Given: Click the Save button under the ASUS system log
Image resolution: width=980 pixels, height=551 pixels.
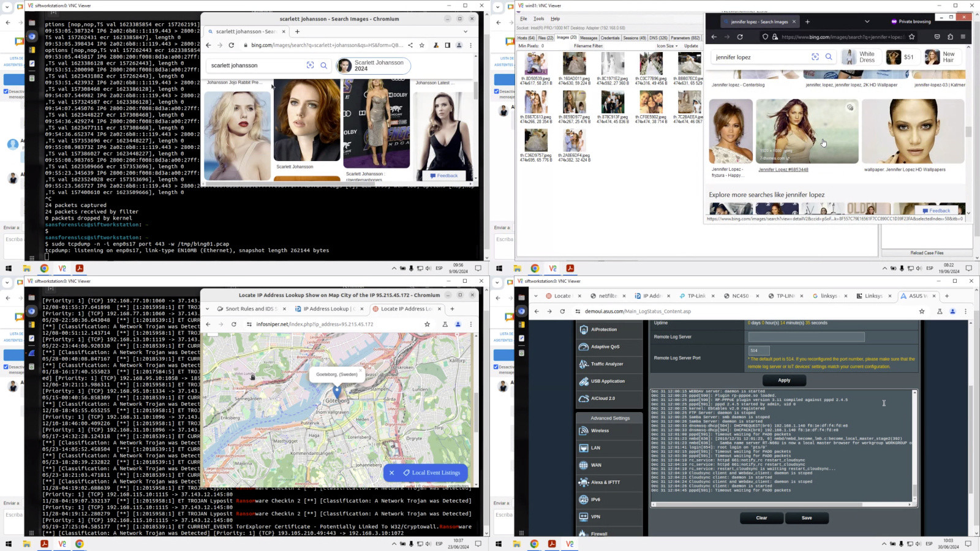Looking at the screenshot, I should tap(807, 518).
